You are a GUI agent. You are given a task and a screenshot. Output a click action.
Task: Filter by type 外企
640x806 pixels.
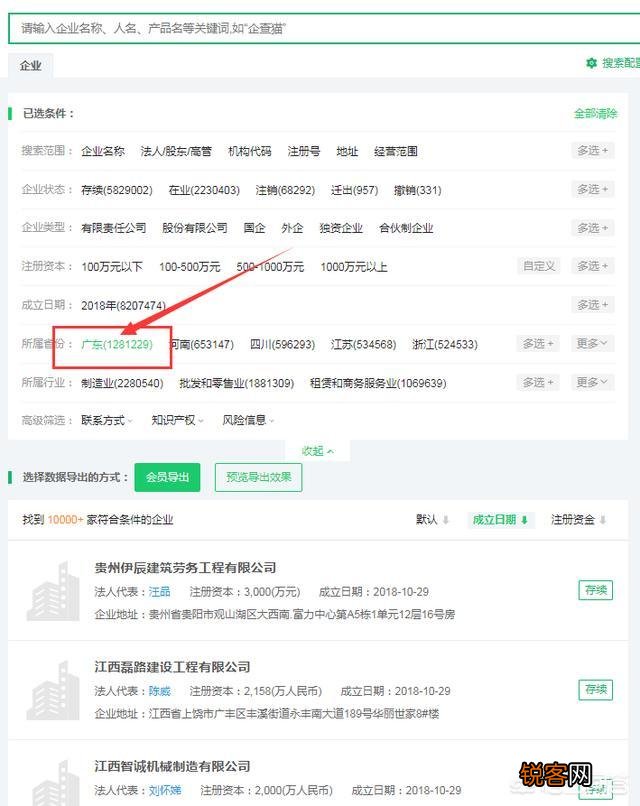point(292,228)
